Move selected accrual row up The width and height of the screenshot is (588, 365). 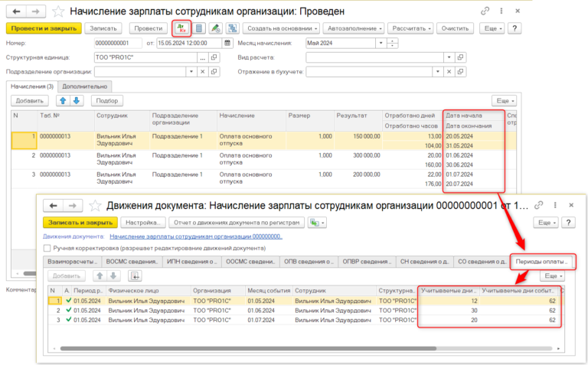(x=63, y=101)
